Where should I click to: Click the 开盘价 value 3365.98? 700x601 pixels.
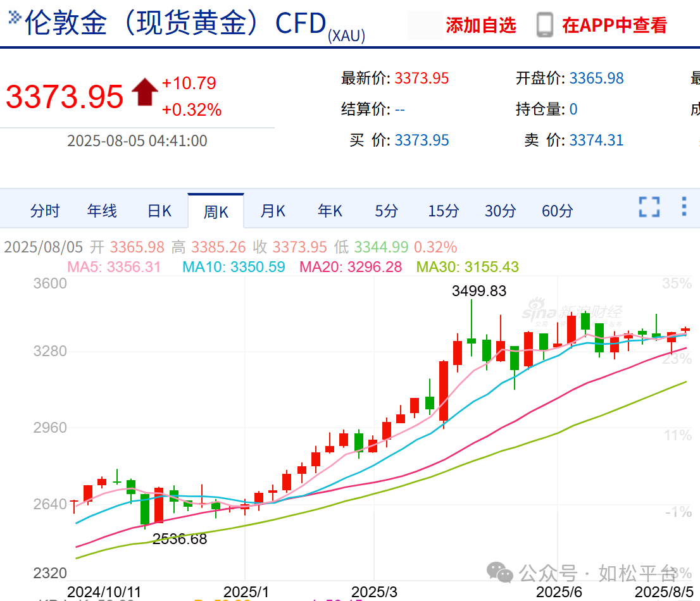click(x=596, y=78)
